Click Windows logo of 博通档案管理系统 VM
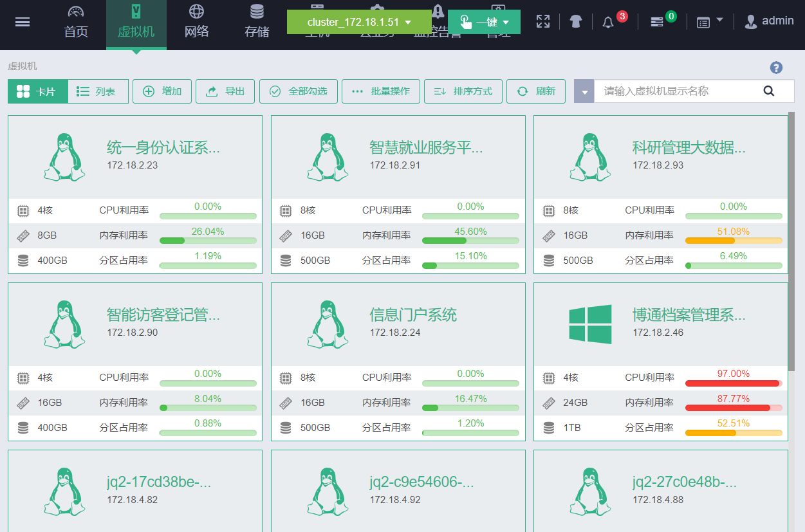The height and width of the screenshot is (532, 805). [589, 324]
